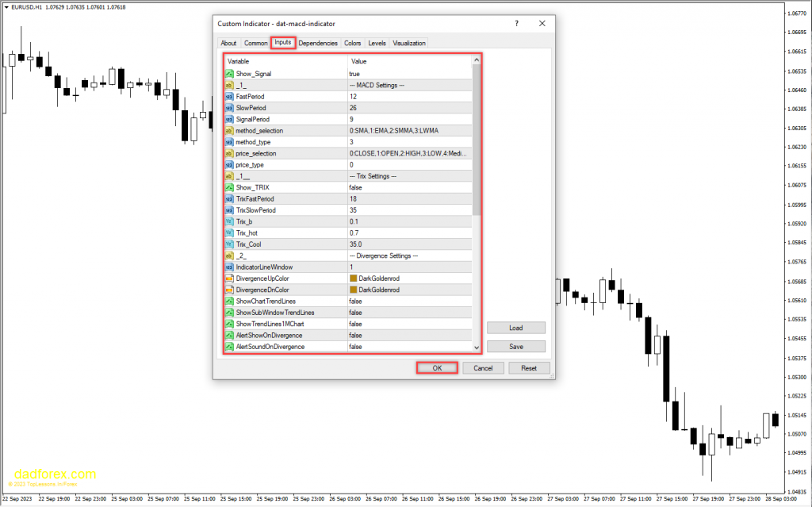The height and width of the screenshot is (507, 812).
Task: Click the method_type integer icon
Action: [229, 142]
